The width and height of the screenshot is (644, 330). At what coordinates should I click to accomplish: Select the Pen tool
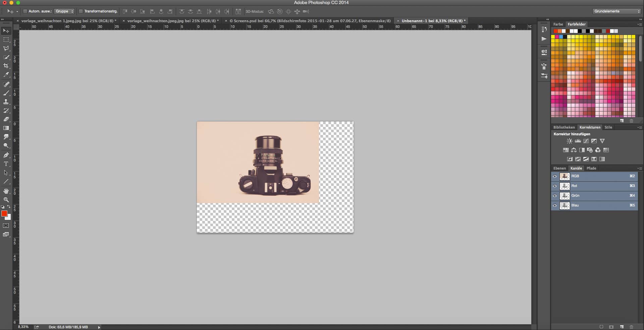[6, 155]
